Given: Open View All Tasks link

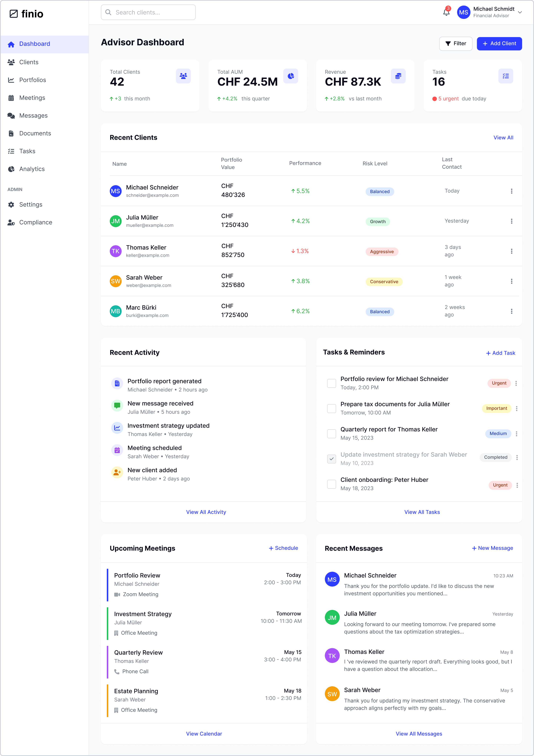Looking at the screenshot, I should tap(422, 512).
